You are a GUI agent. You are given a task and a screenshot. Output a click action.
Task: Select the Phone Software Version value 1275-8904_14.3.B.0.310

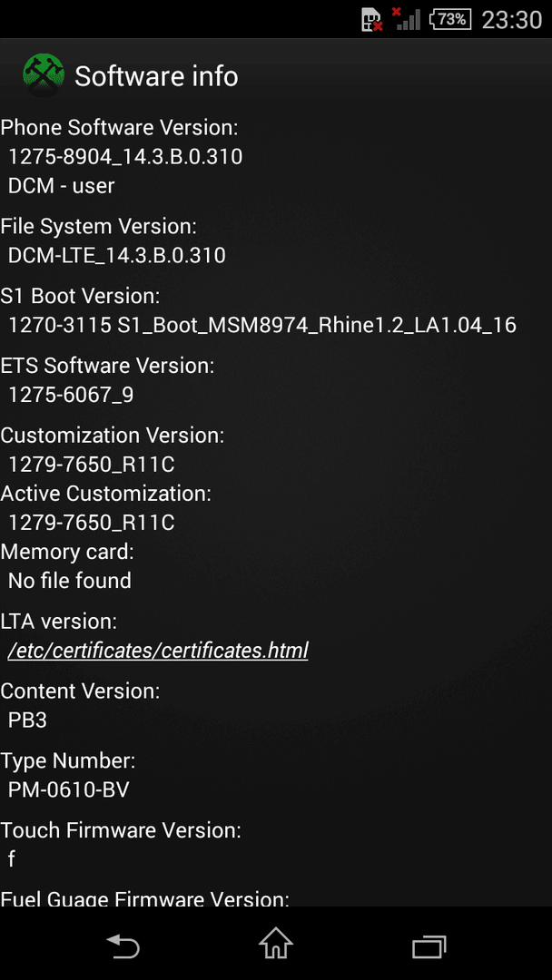tap(125, 156)
